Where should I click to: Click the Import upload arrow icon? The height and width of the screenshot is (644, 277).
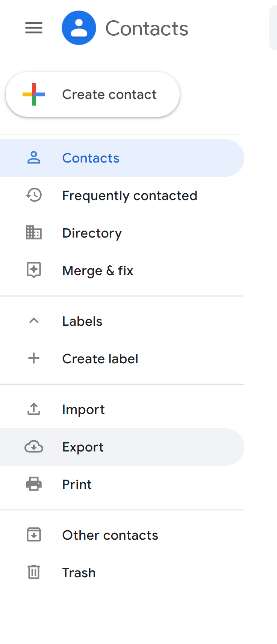[x=34, y=409]
